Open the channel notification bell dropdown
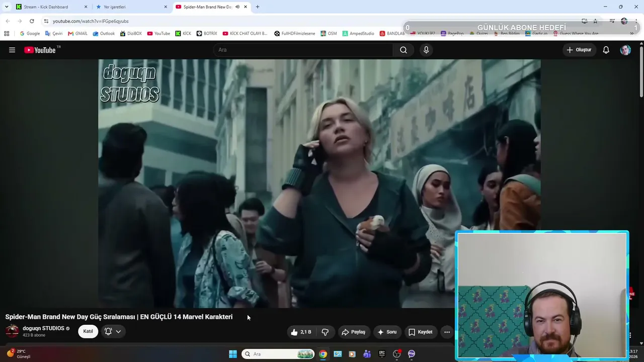The image size is (644, 362). (113, 331)
